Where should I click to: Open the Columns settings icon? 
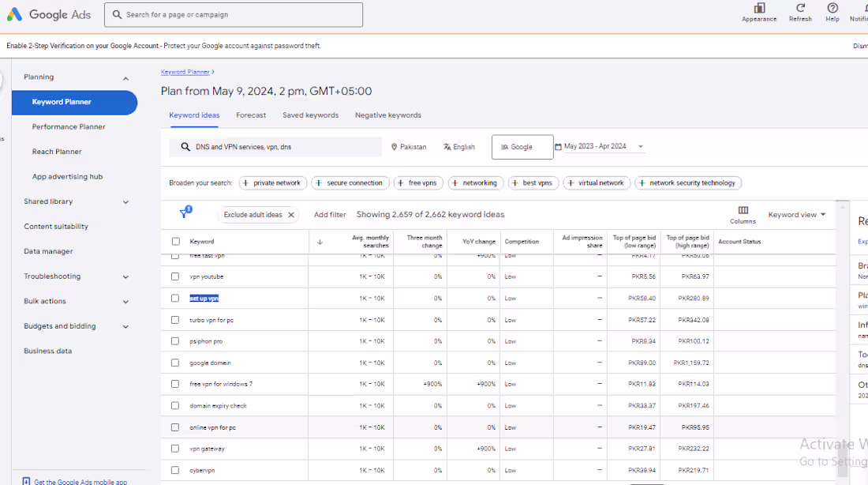tap(742, 211)
